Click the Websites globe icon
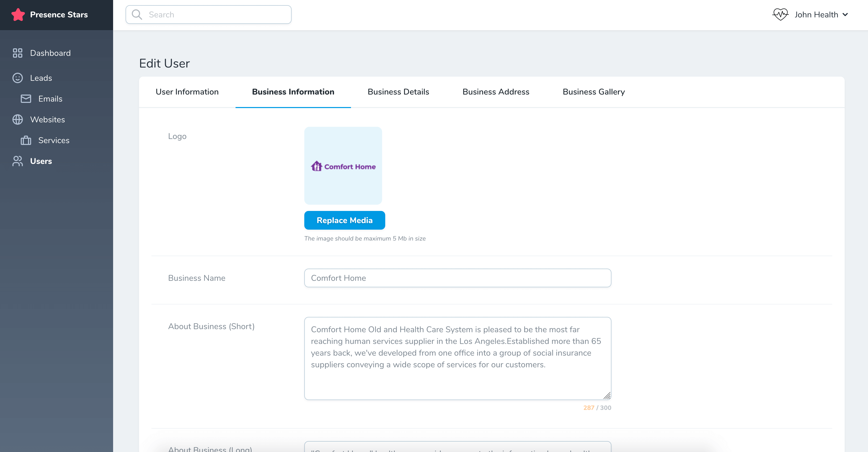 click(17, 119)
